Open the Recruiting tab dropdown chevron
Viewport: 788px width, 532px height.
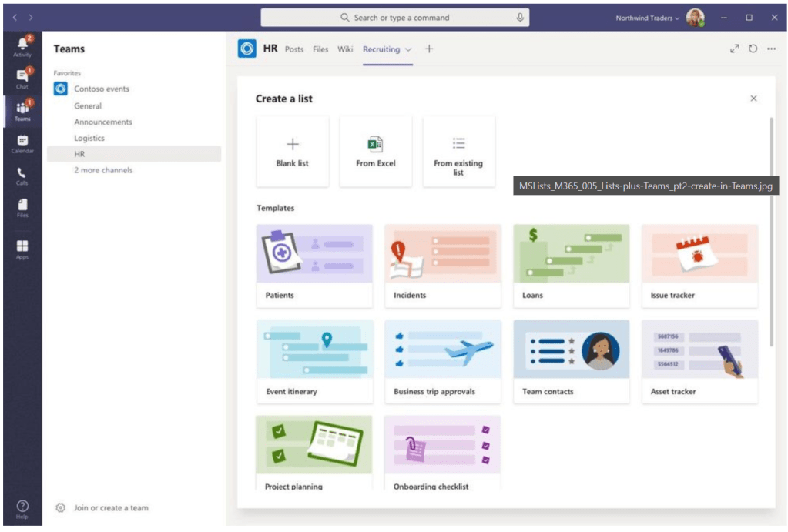(x=408, y=49)
